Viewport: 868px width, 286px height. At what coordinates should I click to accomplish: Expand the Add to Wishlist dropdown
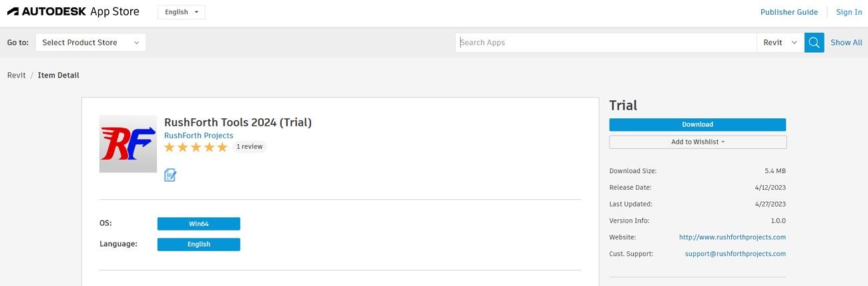point(698,142)
